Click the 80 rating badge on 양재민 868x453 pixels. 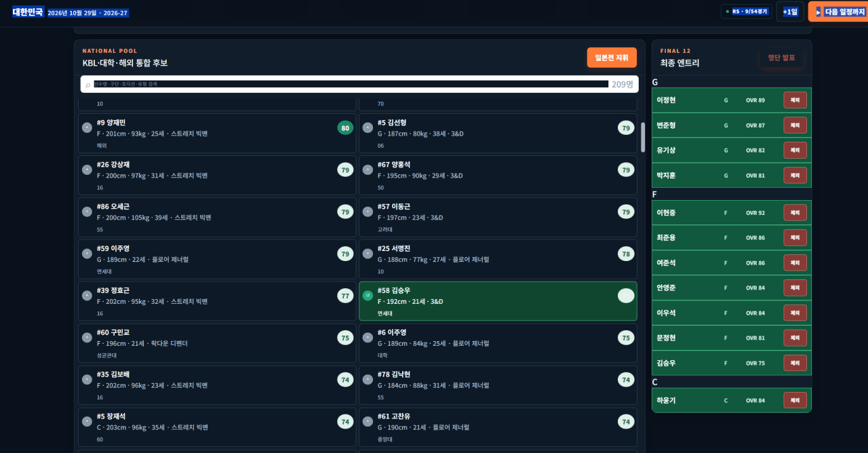click(345, 127)
